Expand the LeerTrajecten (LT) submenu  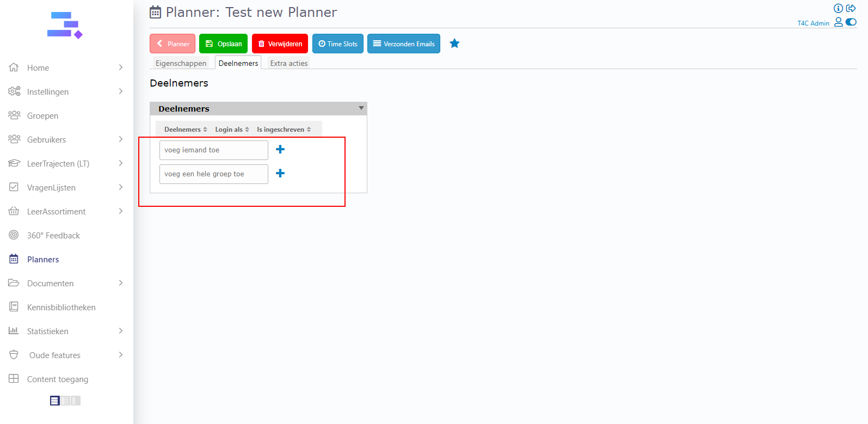pos(120,163)
